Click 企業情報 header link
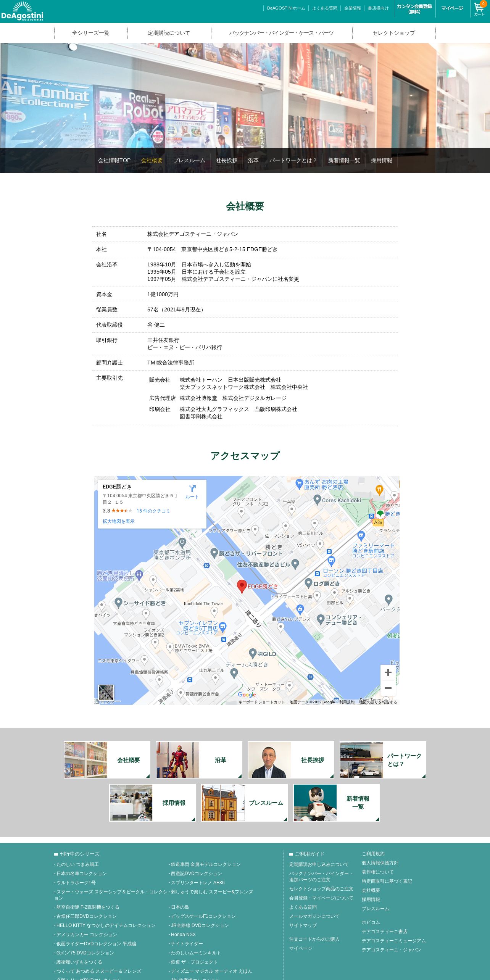The width and height of the screenshot is (490, 980). (x=353, y=8)
